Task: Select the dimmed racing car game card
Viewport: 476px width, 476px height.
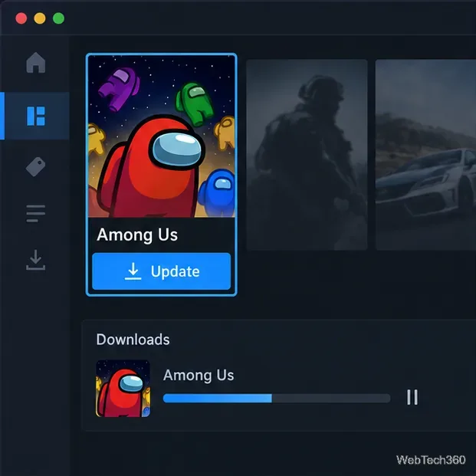Action: (425, 155)
